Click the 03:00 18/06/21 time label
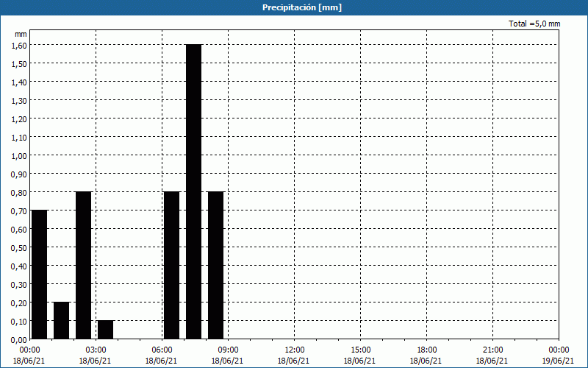Image resolution: width=588 pixels, height=368 pixels. (x=96, y=355)
